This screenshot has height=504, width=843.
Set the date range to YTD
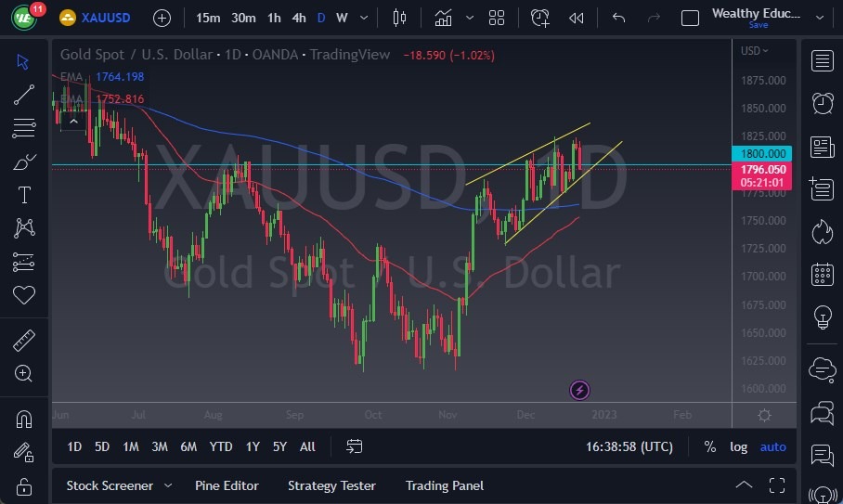click(220, 446)
